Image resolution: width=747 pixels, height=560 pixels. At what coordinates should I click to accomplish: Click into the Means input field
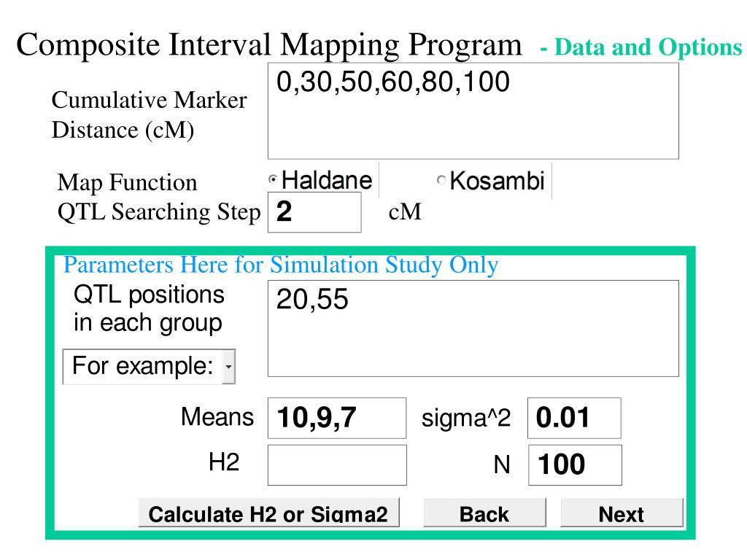tap(337, 418)
